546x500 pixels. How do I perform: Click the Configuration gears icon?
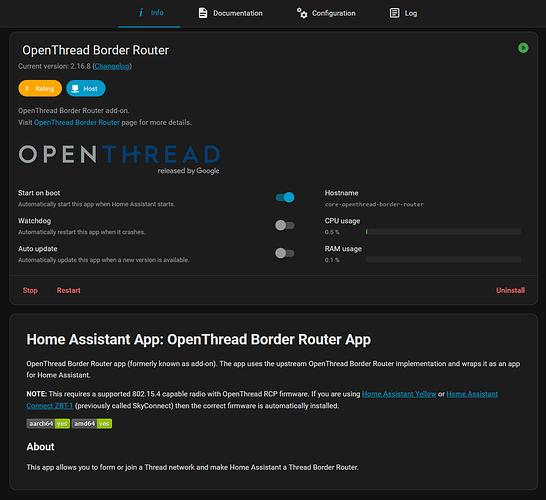click(302, 13)
